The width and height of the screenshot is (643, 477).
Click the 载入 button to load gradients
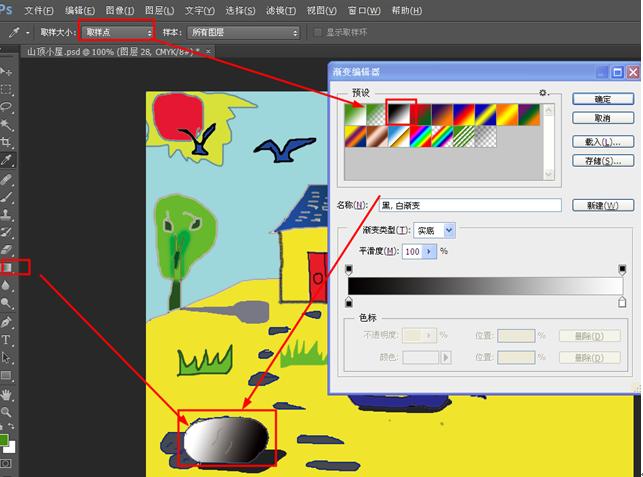tap(603, 141)
